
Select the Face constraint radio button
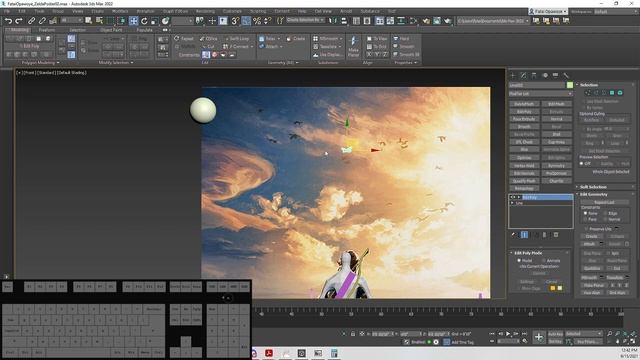pos(585,219)
